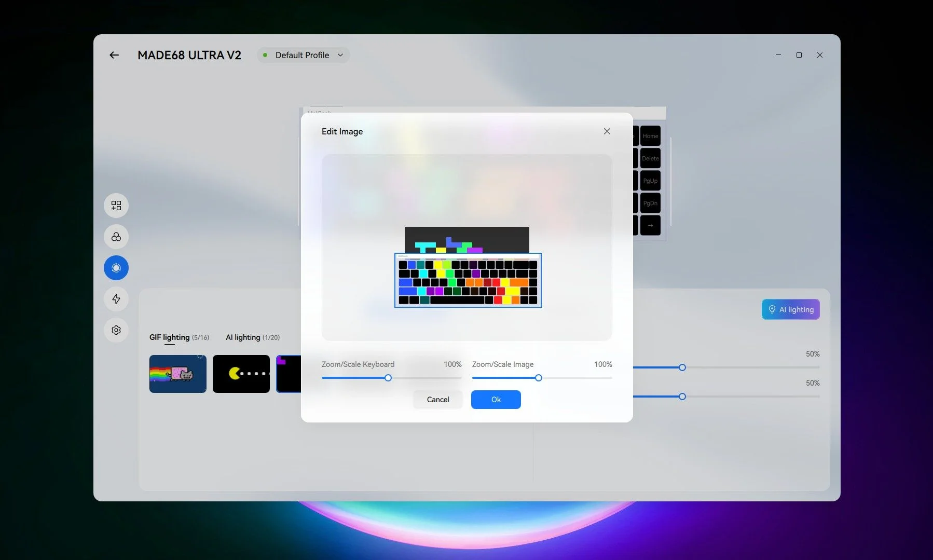The image size is (933, 560).
Task: Click the upper 50% slider handle
Action: click(682, 367)
